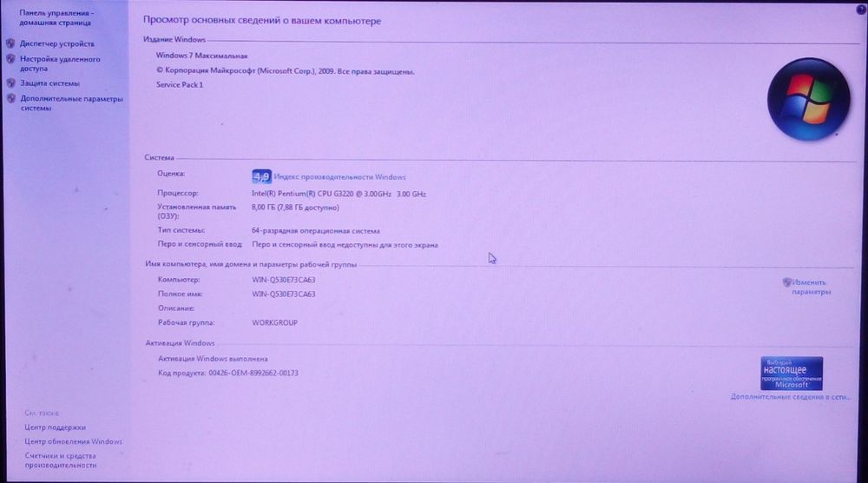Open Дополнительные сведения в сети link
The height and width of the screenshot is (483, 868).
point(790,397)
